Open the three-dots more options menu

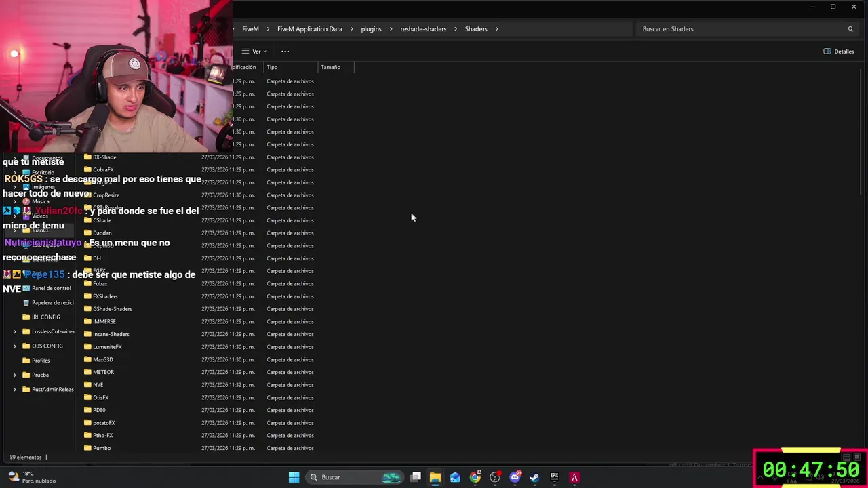(285, 52)
